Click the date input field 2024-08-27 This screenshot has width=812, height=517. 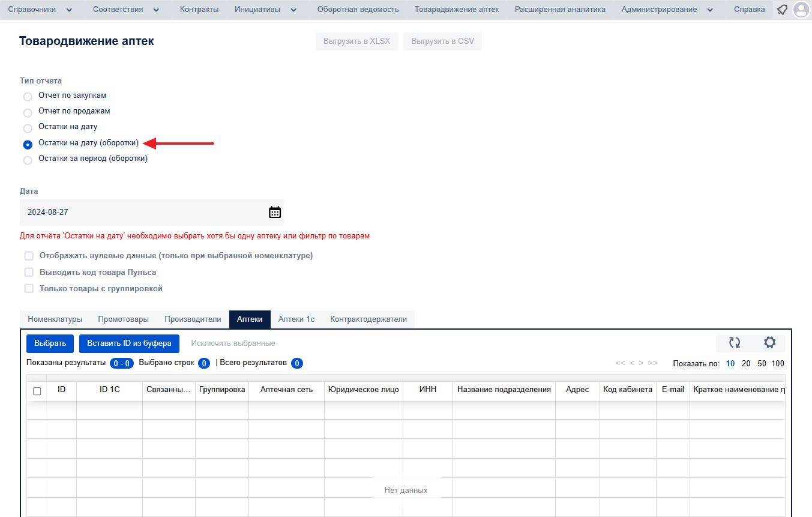[152, 213]
